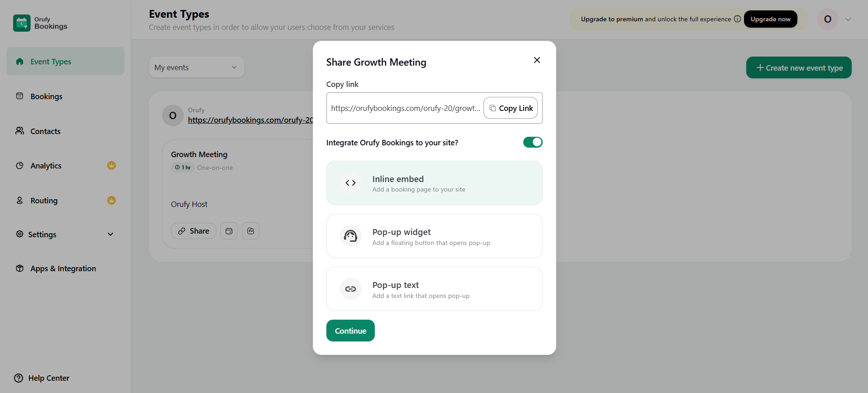
Task: Select the Pop-up text option
Action: click(x=434, y=289)
